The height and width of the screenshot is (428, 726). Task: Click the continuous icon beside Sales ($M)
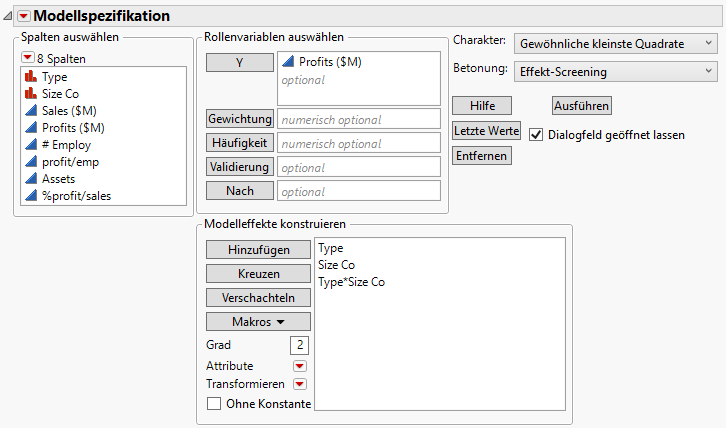point(29,110)
